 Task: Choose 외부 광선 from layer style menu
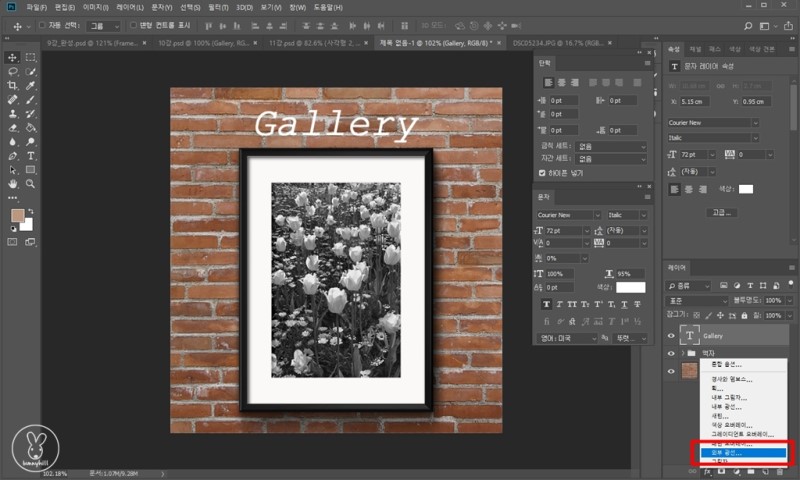728,453
